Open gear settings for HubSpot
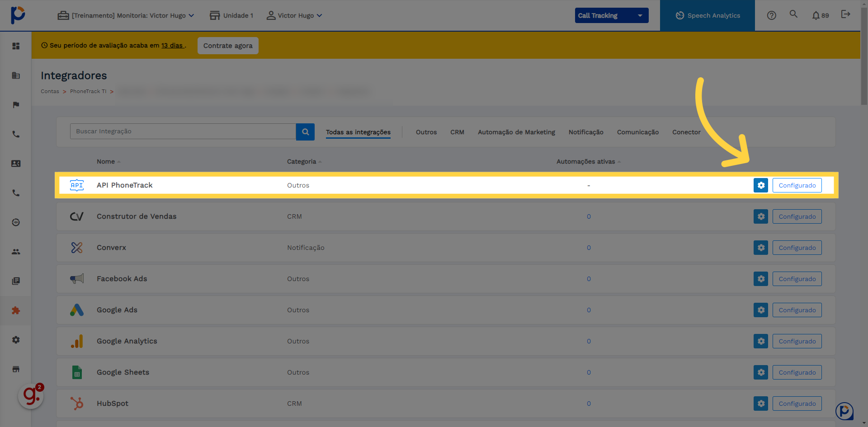 (x=761, y=404)
